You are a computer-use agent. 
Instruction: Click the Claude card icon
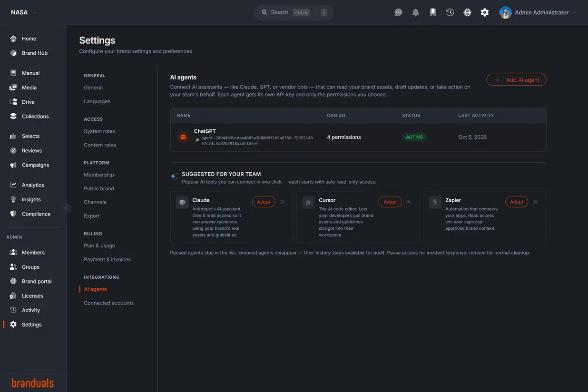coord(182,202)
